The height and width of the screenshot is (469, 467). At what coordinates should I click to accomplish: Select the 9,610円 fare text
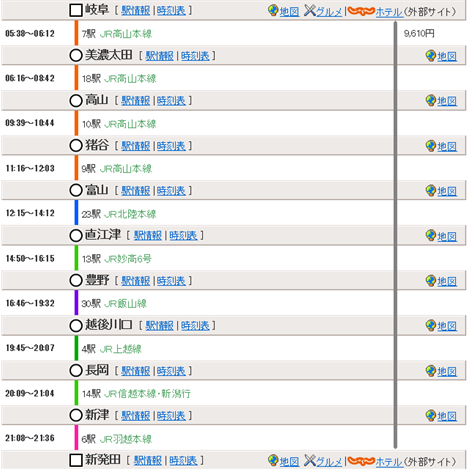pyautogui.click(x=419, y=33)
